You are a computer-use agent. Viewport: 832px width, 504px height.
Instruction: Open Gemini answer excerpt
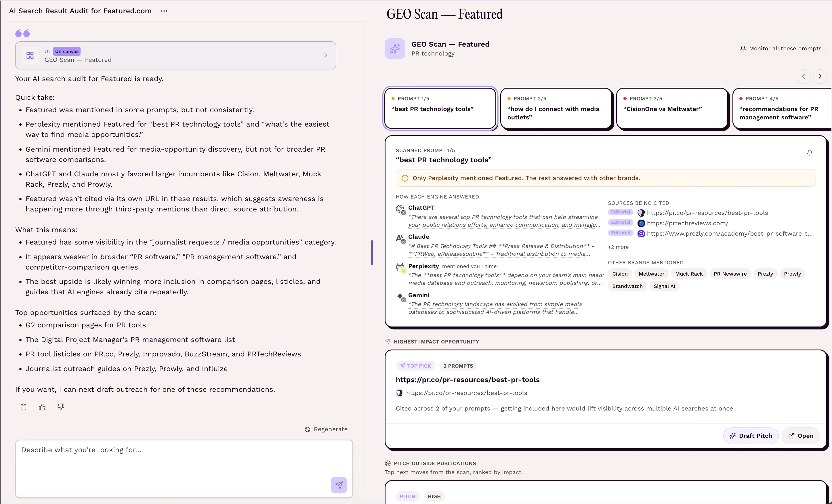(x=495, y=308)
